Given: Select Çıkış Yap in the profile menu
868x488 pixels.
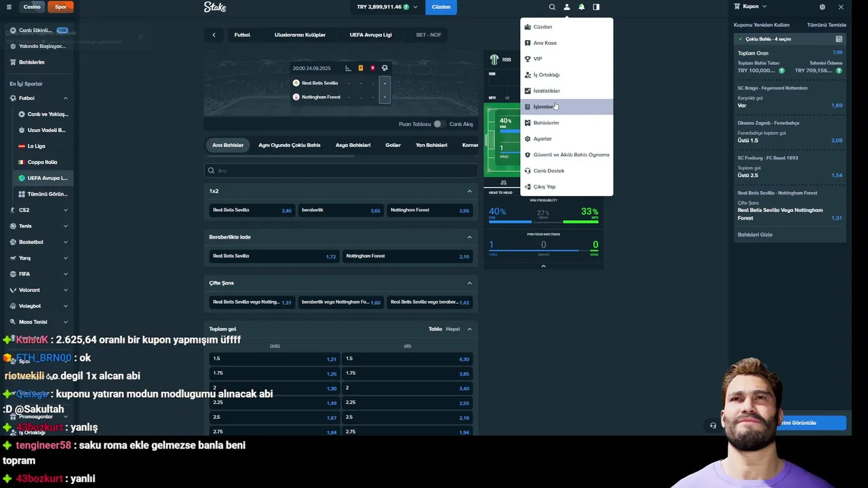Looking at the screenshot, I should [566, 187].
